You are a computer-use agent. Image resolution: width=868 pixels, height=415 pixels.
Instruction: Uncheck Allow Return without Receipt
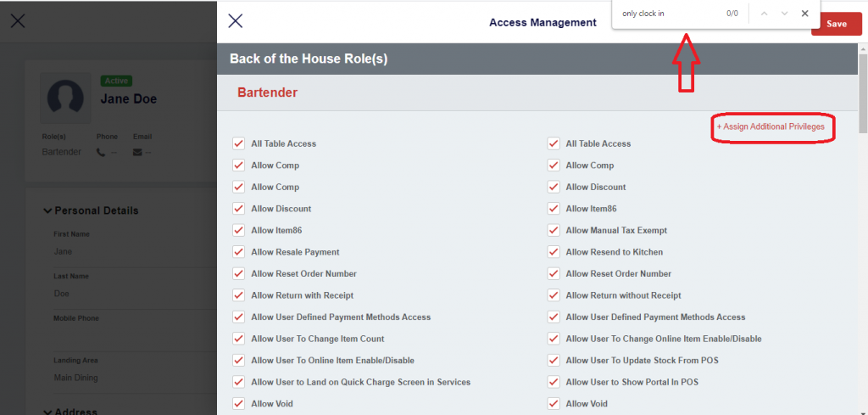click(553, 295)
